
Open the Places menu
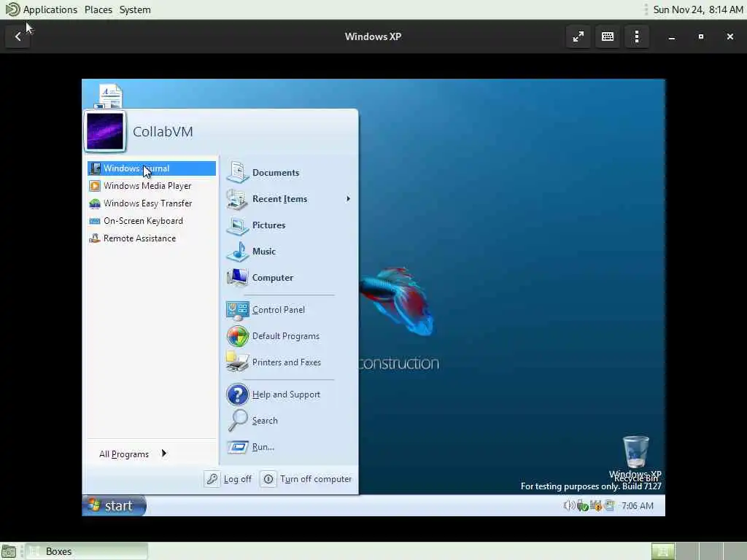click(98, 9)
